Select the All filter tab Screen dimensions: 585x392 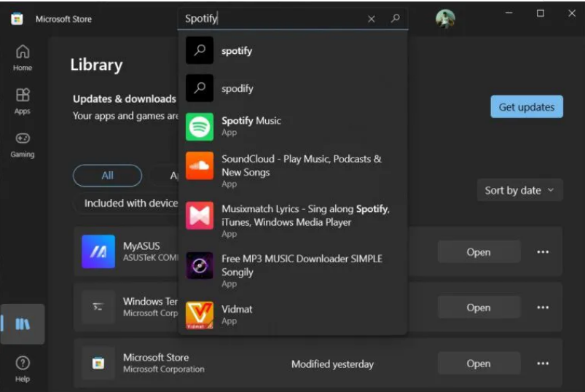click(107, 176)
